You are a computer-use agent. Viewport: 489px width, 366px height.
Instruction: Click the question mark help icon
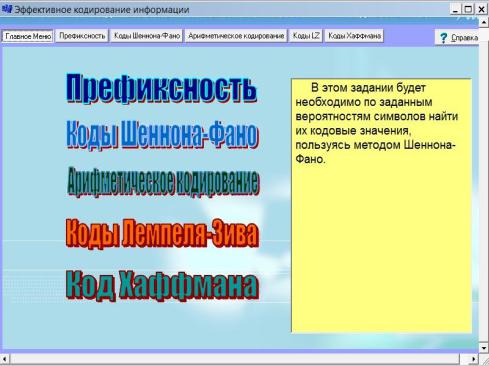pos(443,38)
